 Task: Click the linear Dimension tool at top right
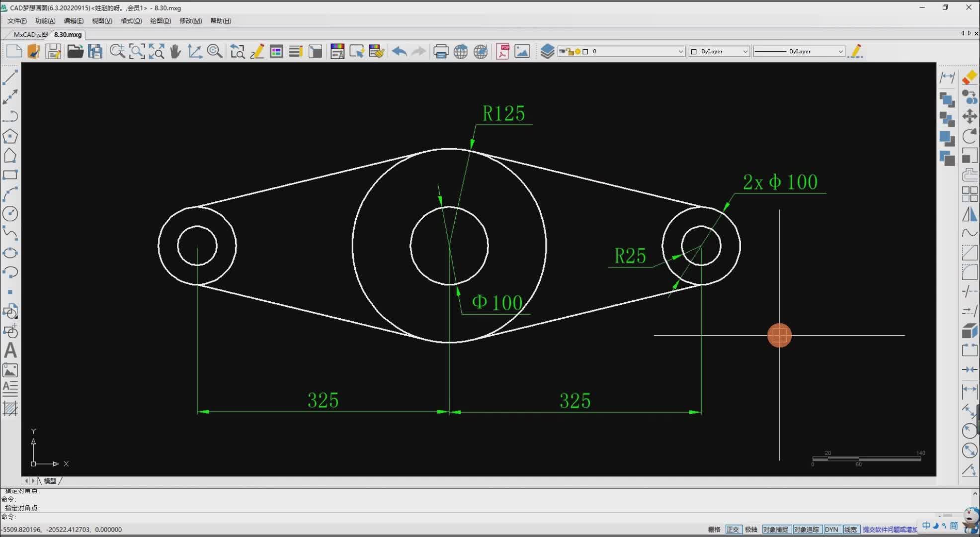(947, 77)
